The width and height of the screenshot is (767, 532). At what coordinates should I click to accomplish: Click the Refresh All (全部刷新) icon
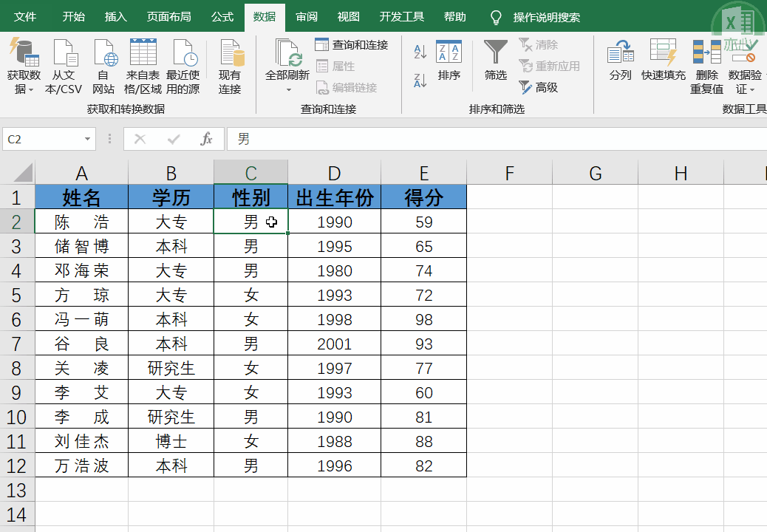tap(287, 52)
